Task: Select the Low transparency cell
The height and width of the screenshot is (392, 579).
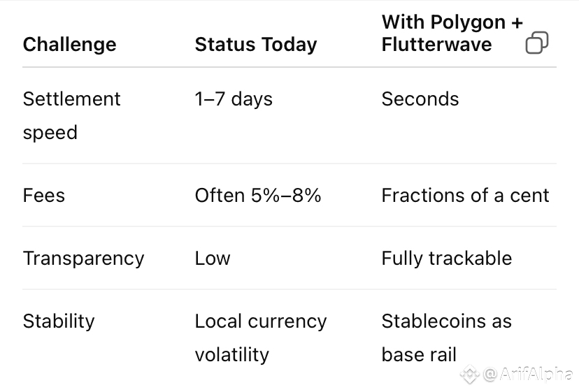Action: point(213,259)
